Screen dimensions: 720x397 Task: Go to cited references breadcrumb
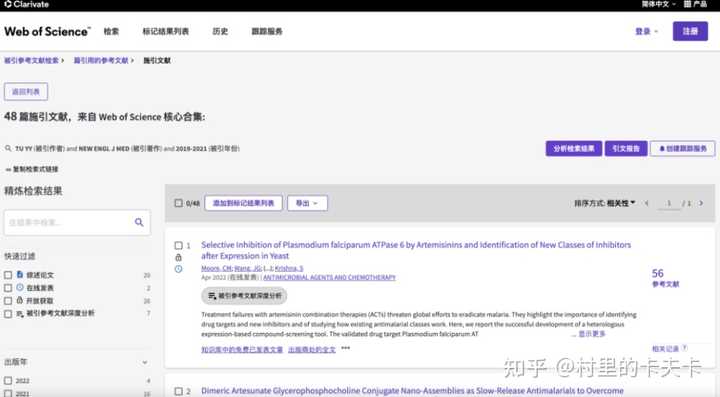(x=101, y=61)
